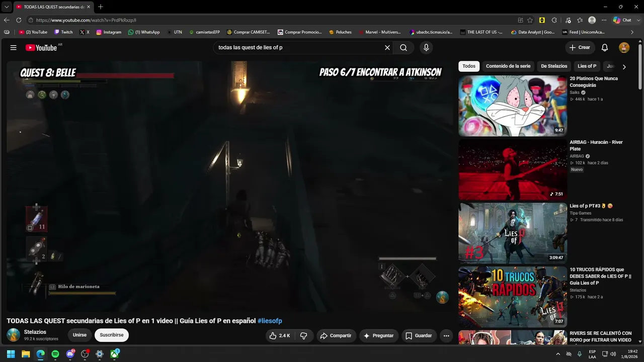Screen dimensions: 644x362
Task: Select the Contenido de la serie chip
Action: (x=508, y=66)
